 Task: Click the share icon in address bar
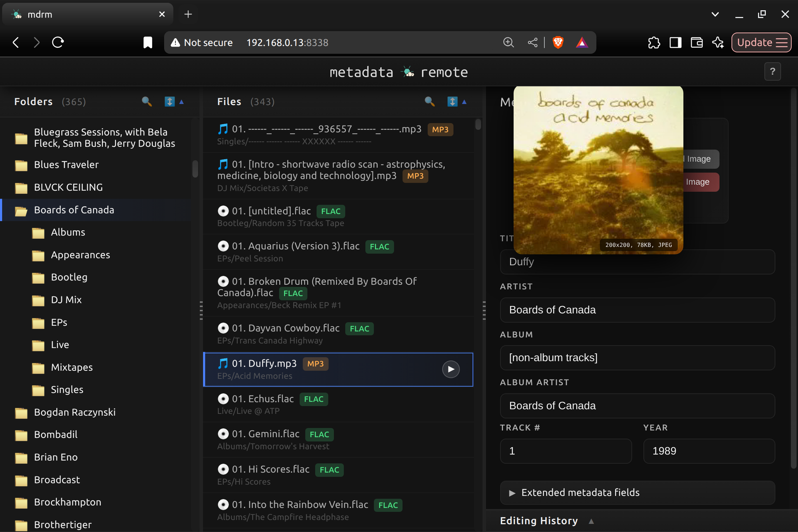(x=532, y=42)
